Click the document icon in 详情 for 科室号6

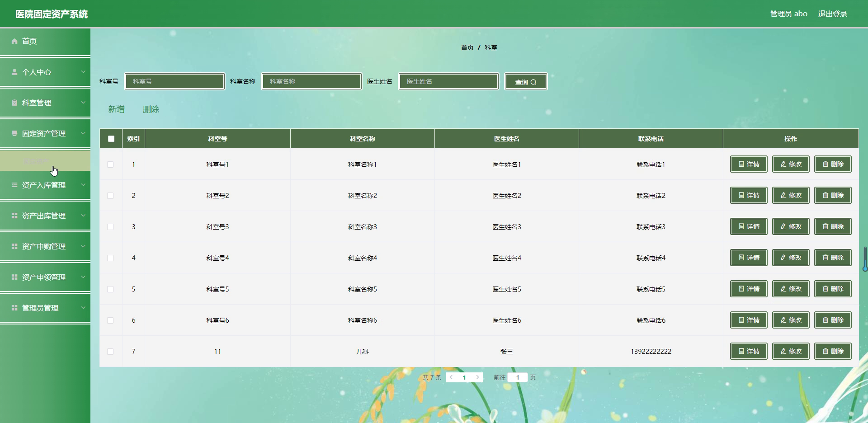[741, 320]
